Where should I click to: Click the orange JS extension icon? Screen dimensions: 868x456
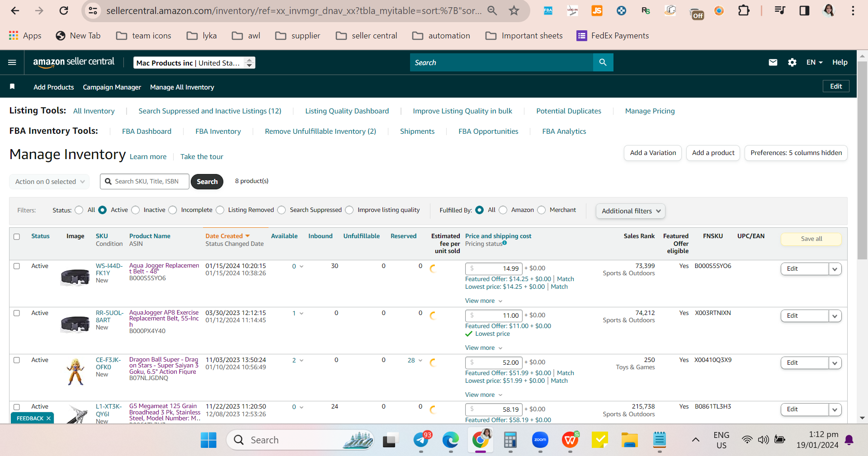tap(597, 10)
